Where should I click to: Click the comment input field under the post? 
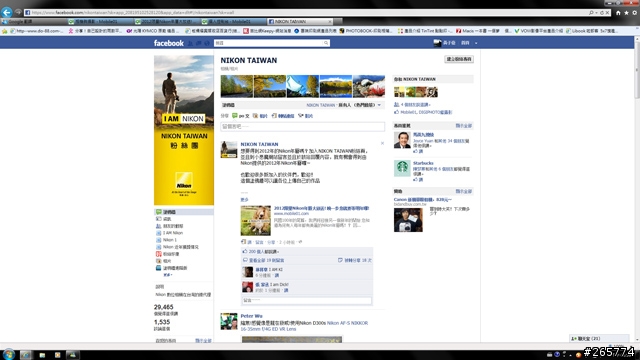coord(307,300)
